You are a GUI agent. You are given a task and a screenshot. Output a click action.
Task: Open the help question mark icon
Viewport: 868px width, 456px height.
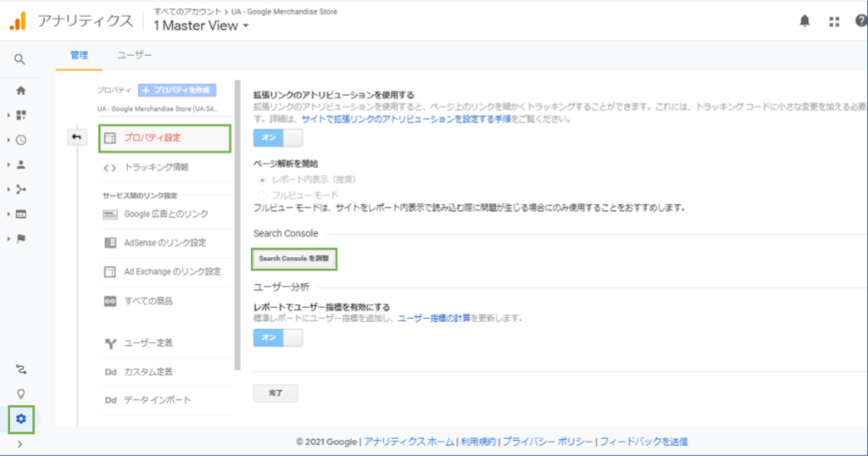coord(861,21)
